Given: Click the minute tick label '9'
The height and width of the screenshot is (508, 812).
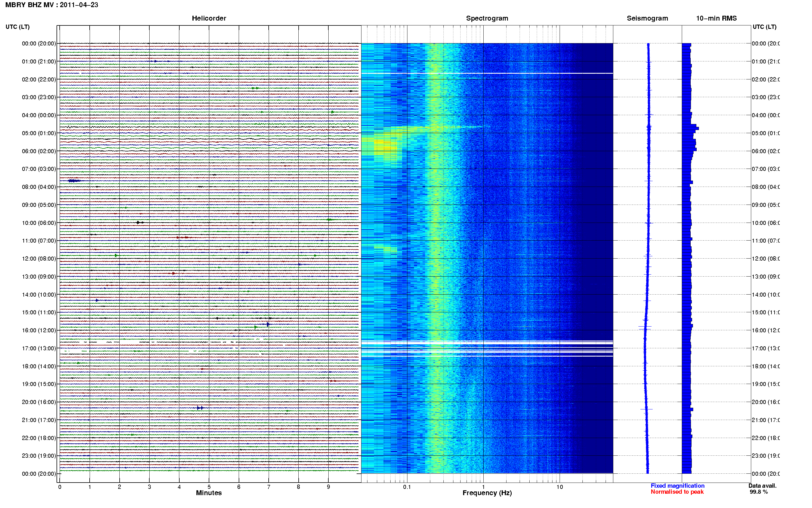Looking at the screenshot, I should pos(328,487).
